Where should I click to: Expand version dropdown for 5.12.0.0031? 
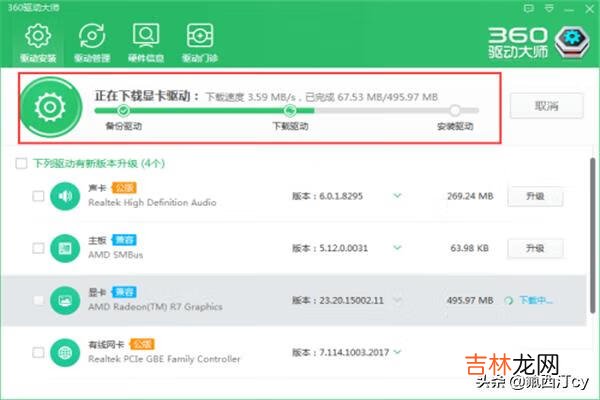click(398, 248)
